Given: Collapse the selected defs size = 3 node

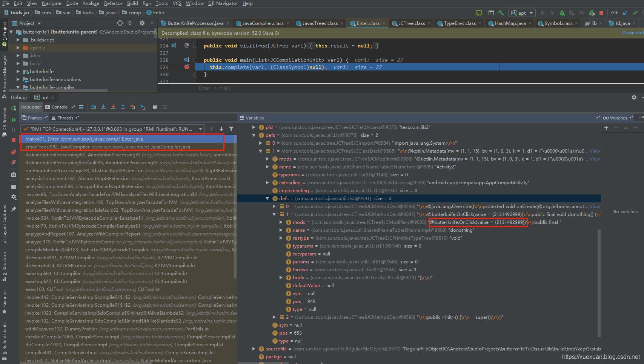Looking at the screenshot, I should 267,198.
